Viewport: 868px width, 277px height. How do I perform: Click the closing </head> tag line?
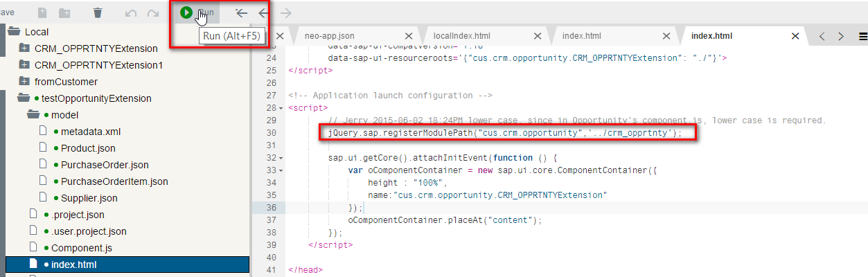click(305, 270)
